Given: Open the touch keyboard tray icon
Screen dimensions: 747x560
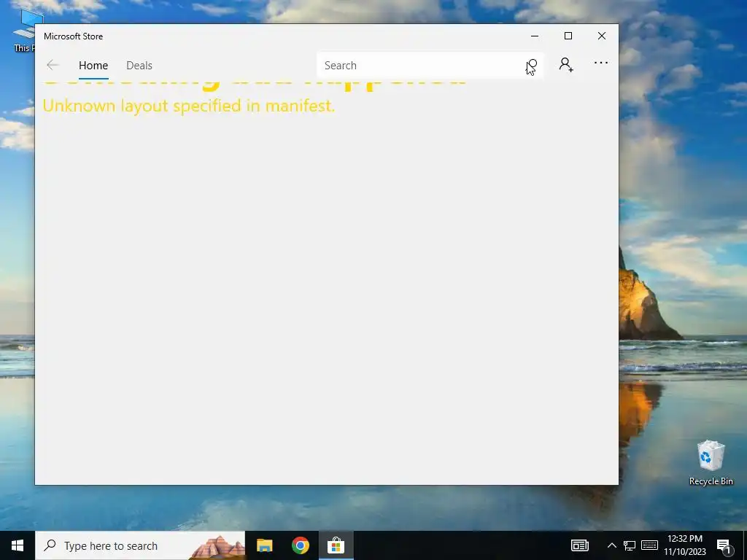Looking at the screenshot, I should tap(649, 545).
